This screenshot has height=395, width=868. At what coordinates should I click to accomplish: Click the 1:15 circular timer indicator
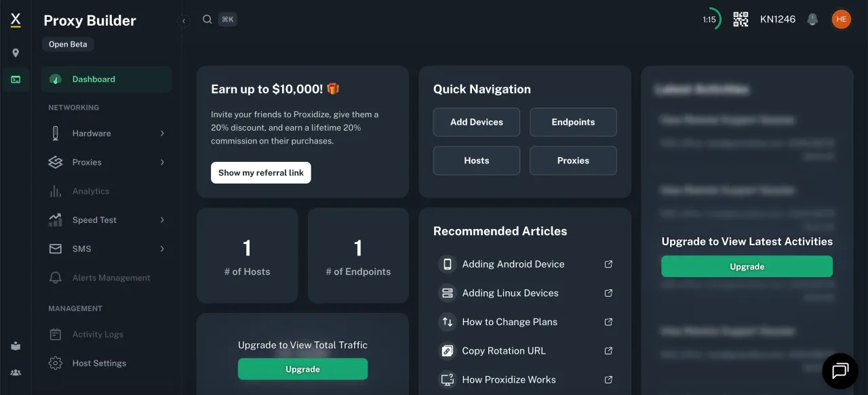(711, 20)
